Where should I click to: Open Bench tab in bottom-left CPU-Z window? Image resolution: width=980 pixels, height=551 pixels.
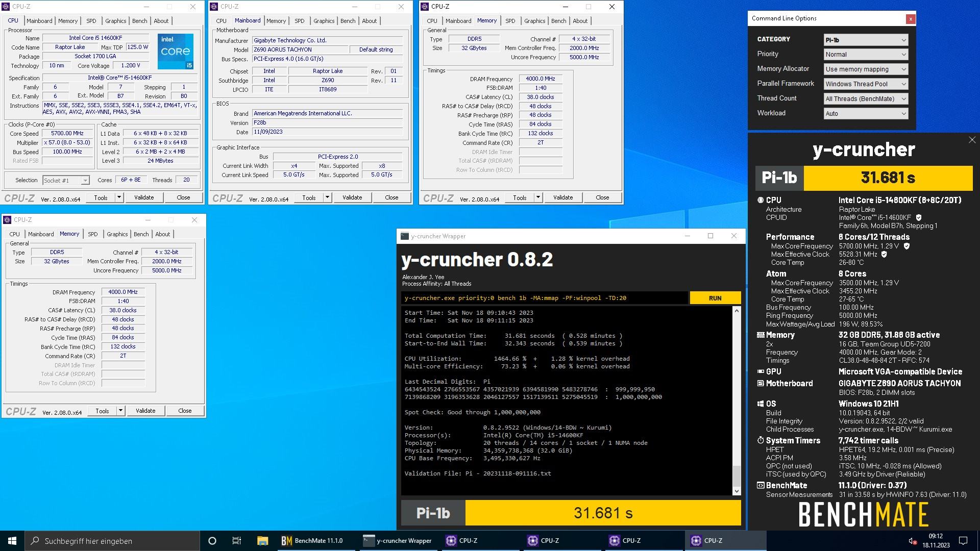click(141, 234)
